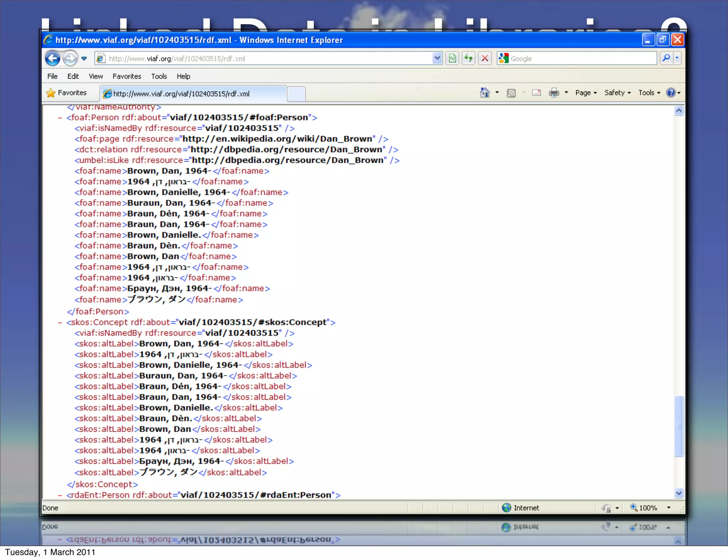Open the zoom level 100% dropdown
The width and height of the screenshot is (728, 560).
pyautogui.click(x=668, y=508)
